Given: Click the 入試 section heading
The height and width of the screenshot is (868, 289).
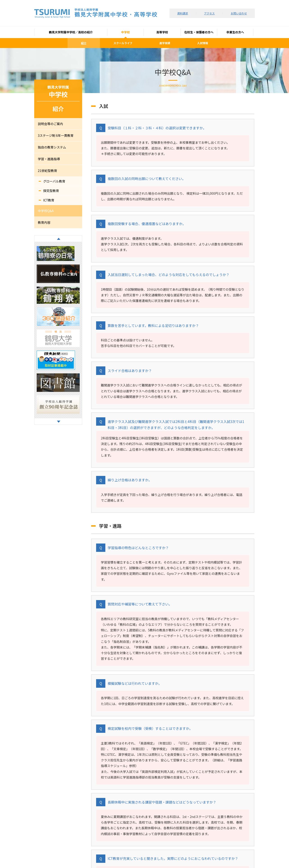Looking at the screenshot, I should (x=103, y=106).
